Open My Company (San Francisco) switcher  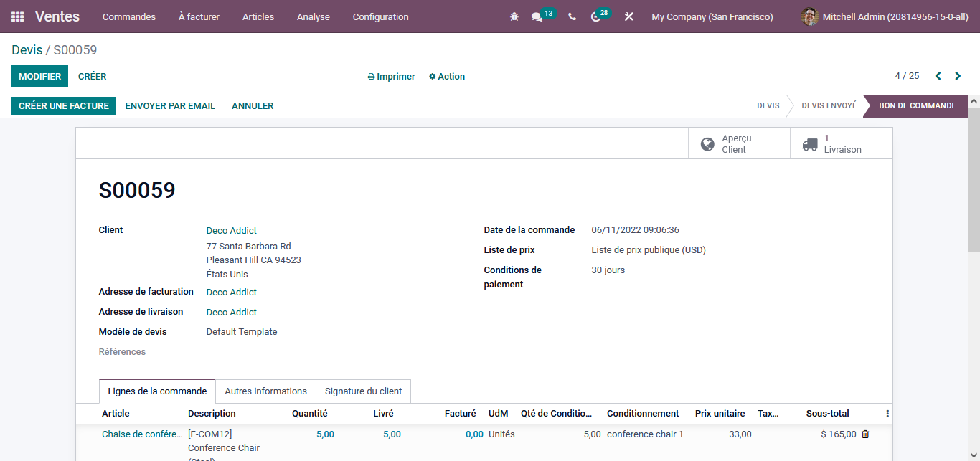[712, 16]
